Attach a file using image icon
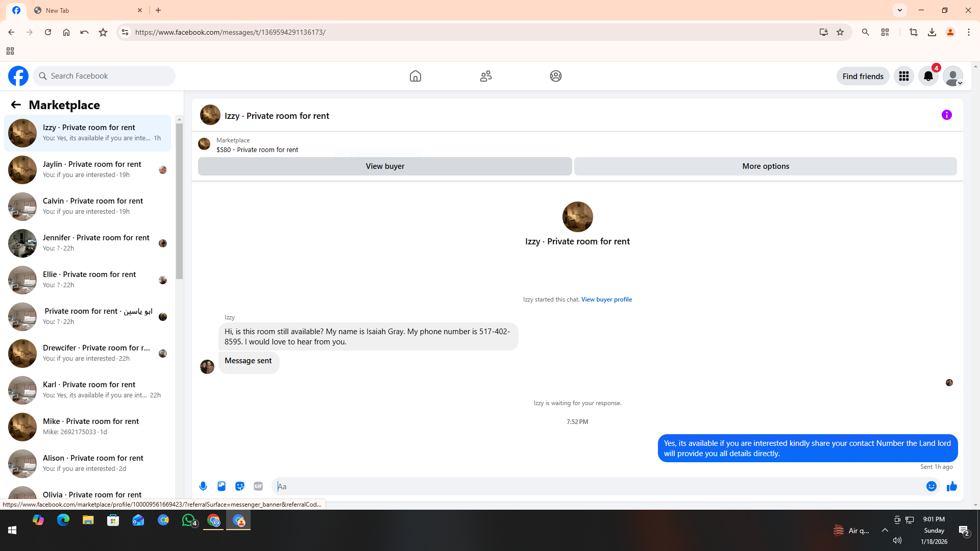The width and height of the screenshot is (980, 551). coord(222,486)
